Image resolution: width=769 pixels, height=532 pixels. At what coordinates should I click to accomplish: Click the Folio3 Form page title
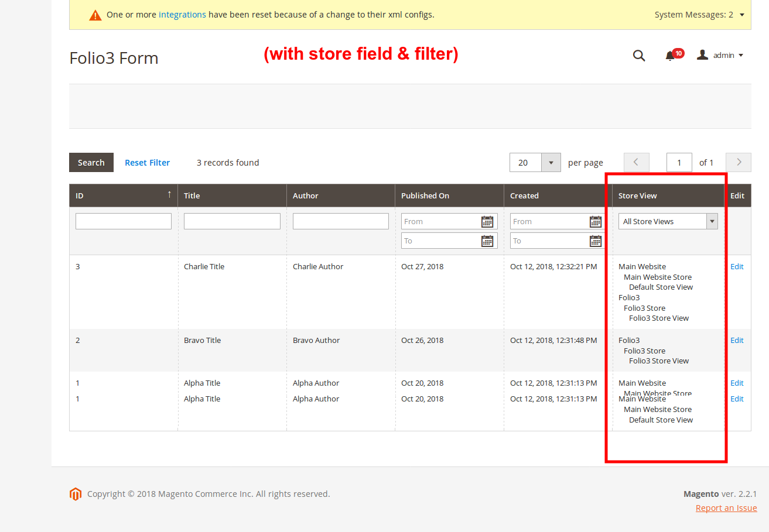tap(114, 58)
